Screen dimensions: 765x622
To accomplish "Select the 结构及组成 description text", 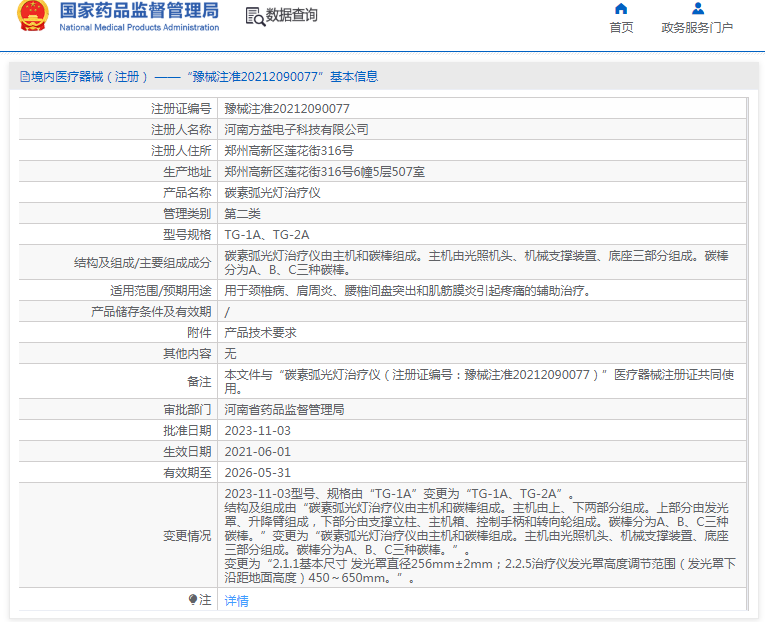I will click(x=476, y=262).
